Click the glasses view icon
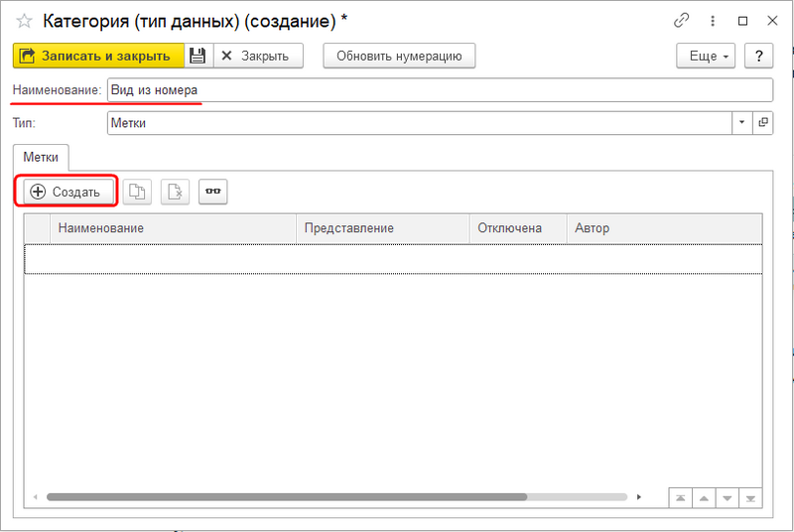The image size is (794, 532). [x=212, y=192]
